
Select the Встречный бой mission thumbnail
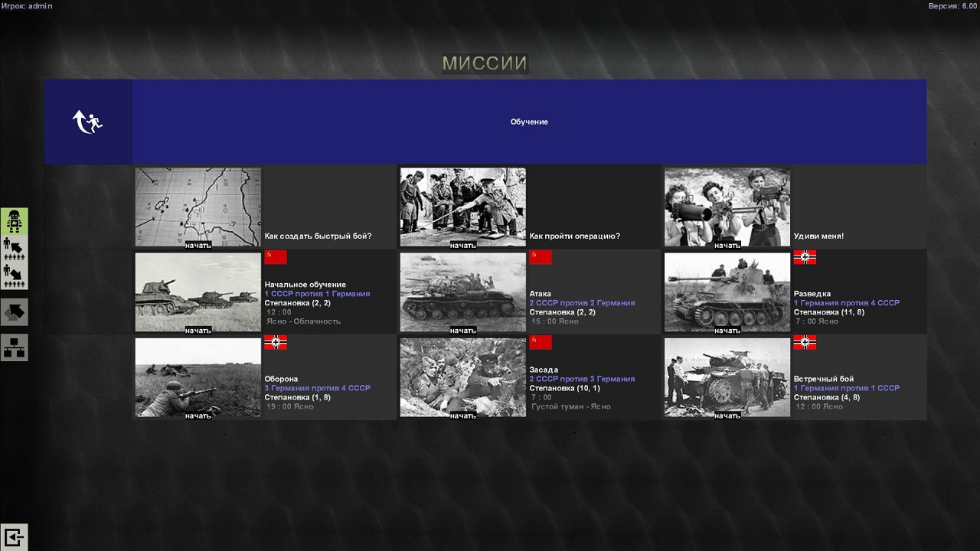[727, 377]
